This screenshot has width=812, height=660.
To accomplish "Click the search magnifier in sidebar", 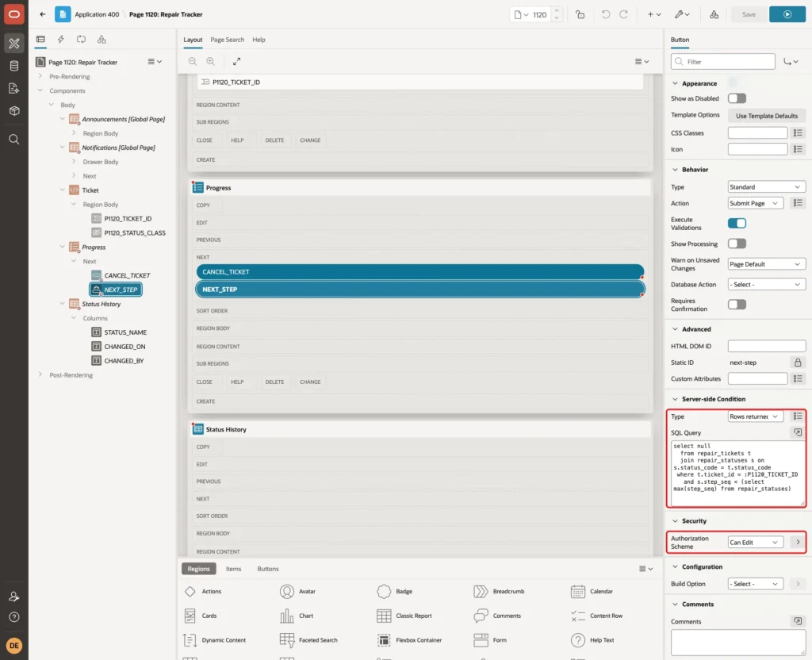I will pyautogui.click(x=14, y=140).
